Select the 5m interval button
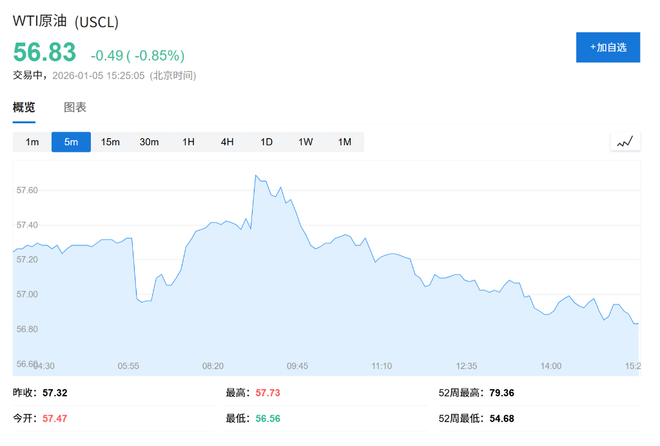Image resolution: width=660 pixels, height=446 pixels. [x=71, y=142]
